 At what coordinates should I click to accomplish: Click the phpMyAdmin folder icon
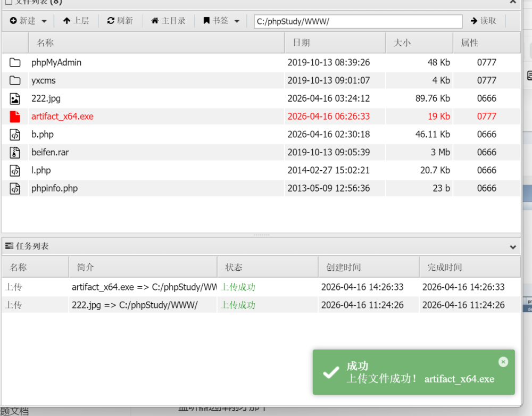click(x=15, y=63)
